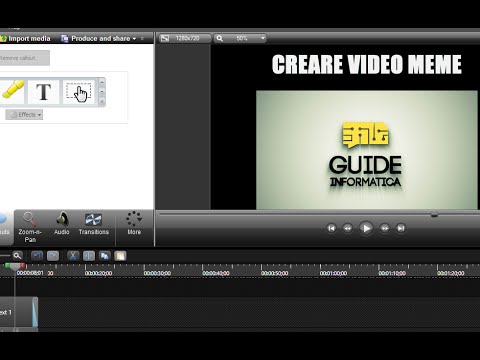Click the Import media button
480x360 pixels.
click(x=25, y=39)
